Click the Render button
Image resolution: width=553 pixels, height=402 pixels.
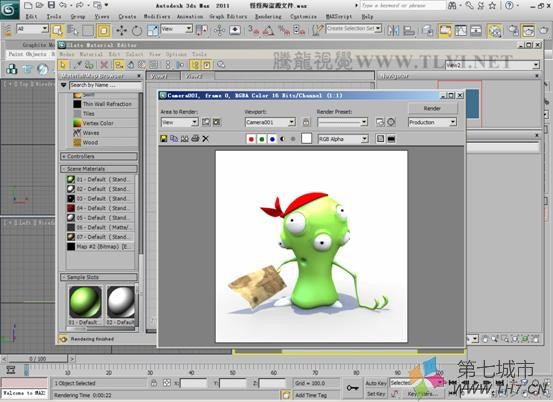432,108
